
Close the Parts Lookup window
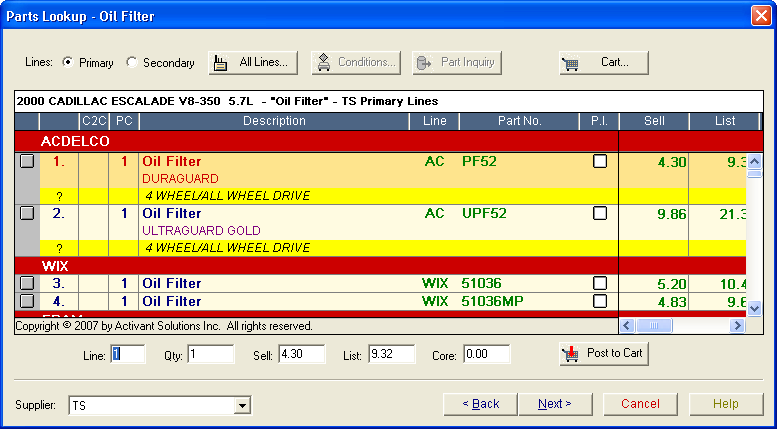[x=760, y=16]
